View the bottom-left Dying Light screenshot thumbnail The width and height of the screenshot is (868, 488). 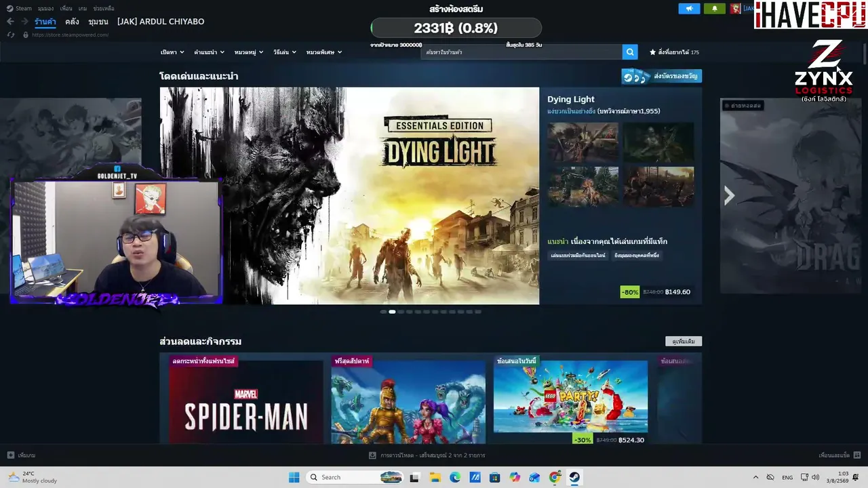click(583, 186)
